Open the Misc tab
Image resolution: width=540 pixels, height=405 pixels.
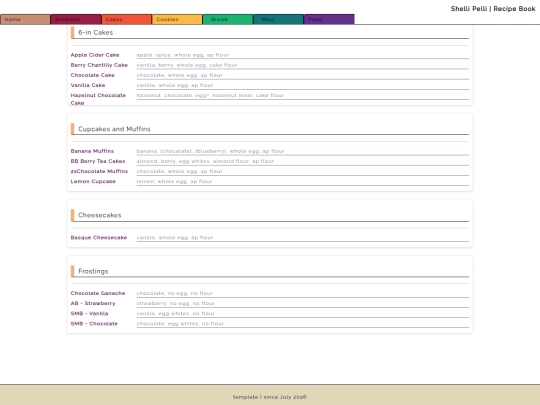278,19
